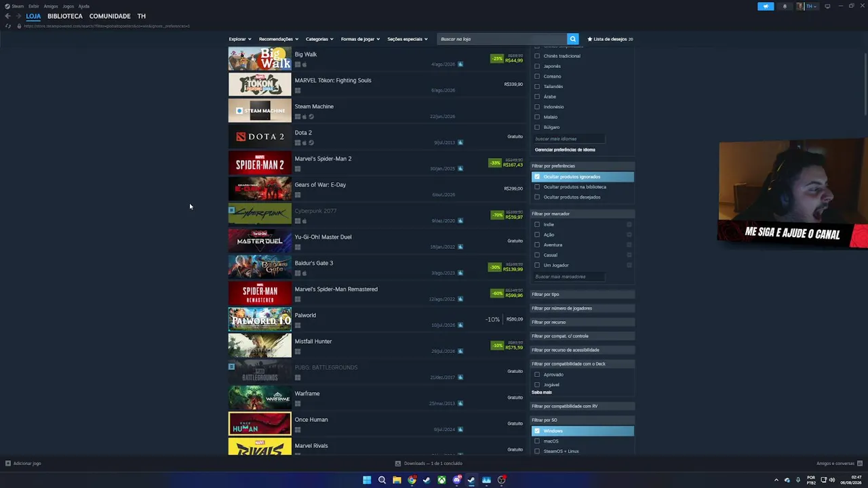
Task: Open the Steam Machine thumbnail
Action: [260, 110]
